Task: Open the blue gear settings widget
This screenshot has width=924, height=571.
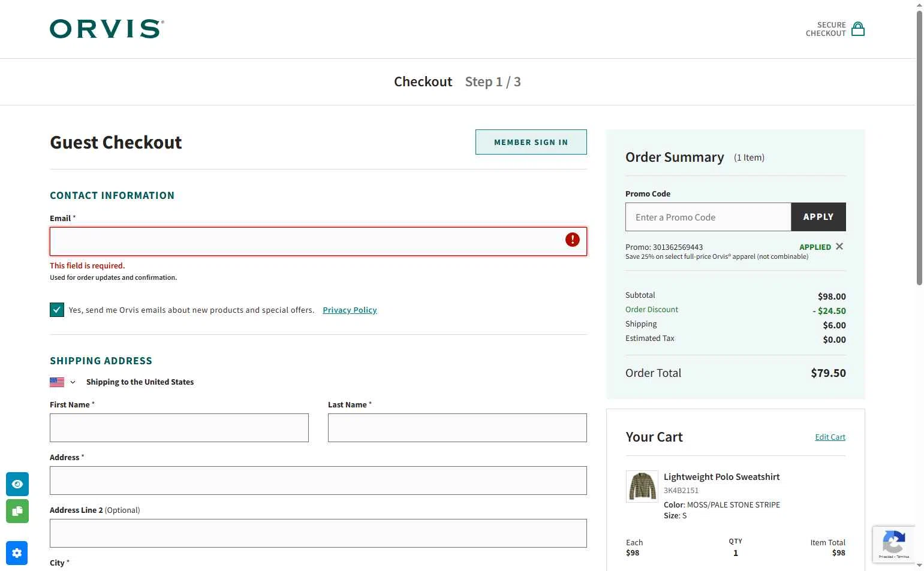Action: coord(17,553)
